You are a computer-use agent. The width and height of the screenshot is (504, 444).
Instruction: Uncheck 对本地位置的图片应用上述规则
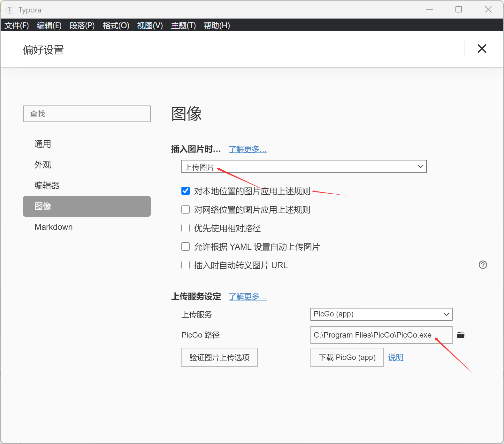click(x=186, y=191)
